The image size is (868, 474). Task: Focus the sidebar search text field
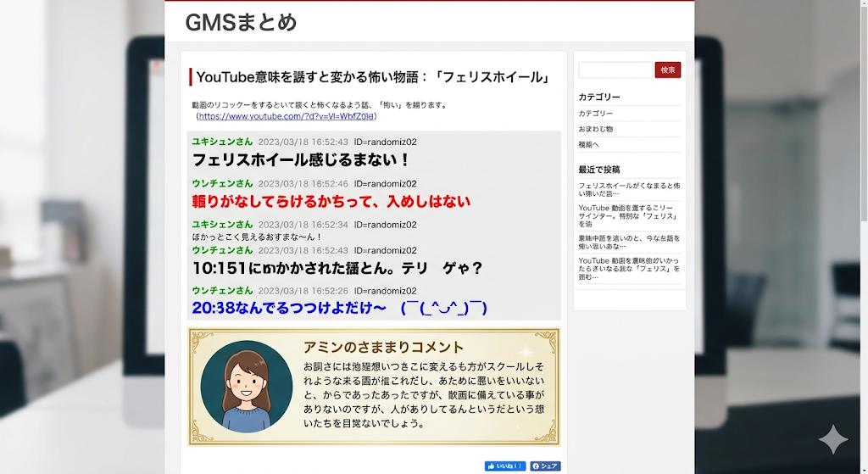point(615,70)
